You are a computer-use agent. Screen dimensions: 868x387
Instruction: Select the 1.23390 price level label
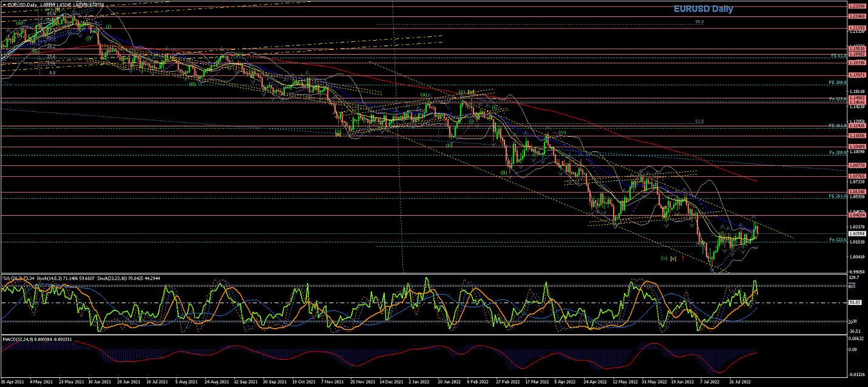click(x=856, y=6)
